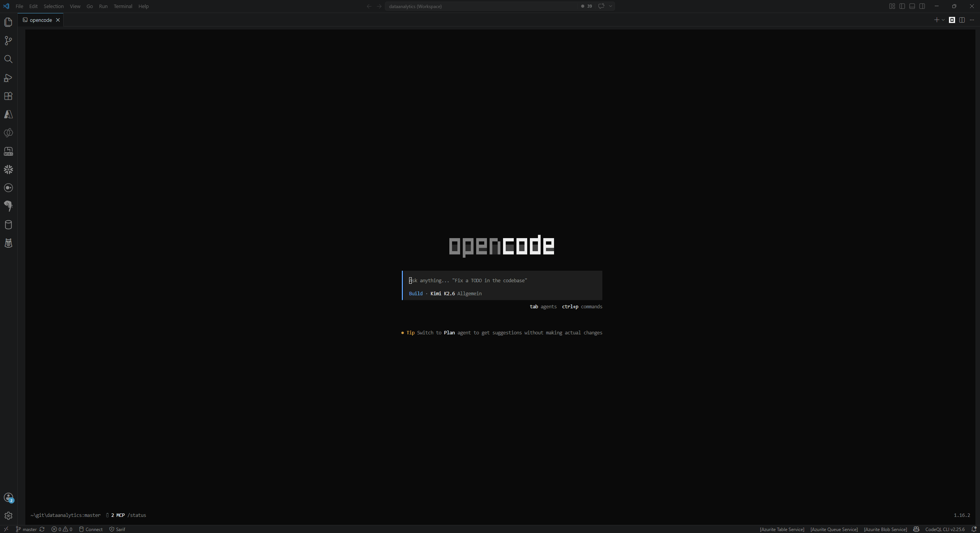Click the Azurite Blob Service status item
The width and height of the screenshot is (980, 533).
click(x=885, y=529)
